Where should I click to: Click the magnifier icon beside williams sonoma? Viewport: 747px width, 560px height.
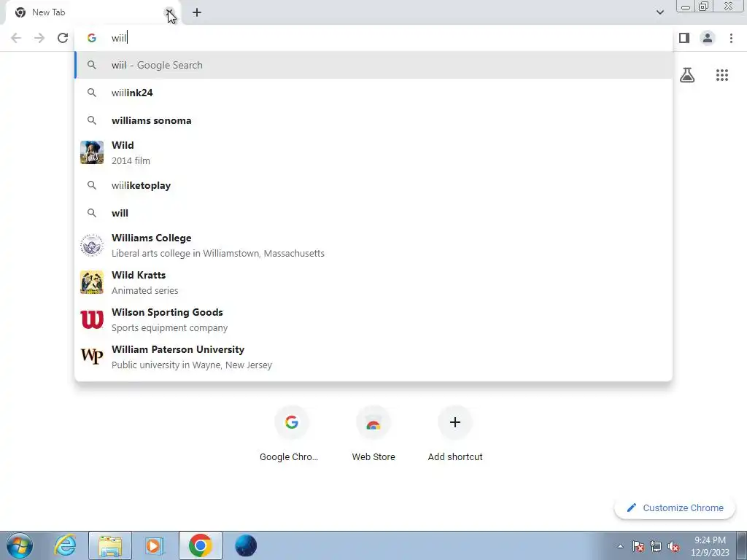pos(92,120)
